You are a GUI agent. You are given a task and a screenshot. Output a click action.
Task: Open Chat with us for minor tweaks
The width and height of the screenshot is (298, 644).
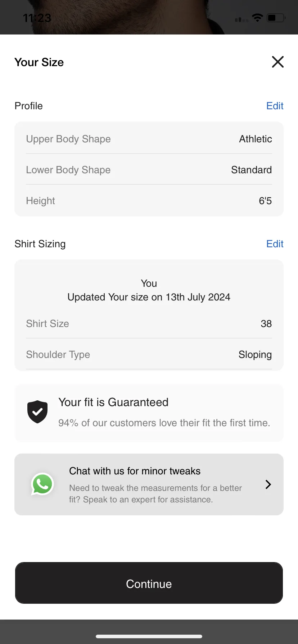tap(149, 484)
